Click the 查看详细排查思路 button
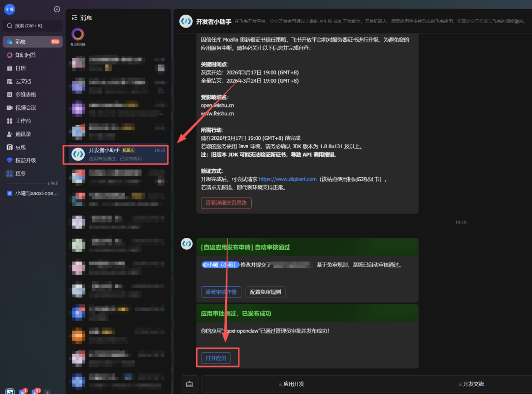 226,203
